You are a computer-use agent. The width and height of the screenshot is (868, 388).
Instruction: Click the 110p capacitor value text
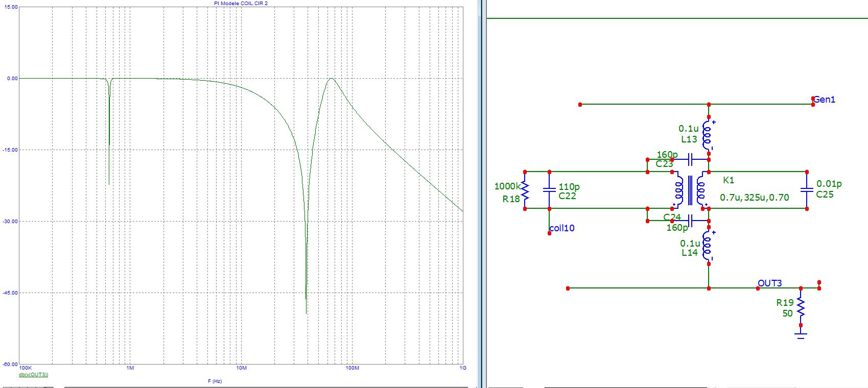coord(569,187)
